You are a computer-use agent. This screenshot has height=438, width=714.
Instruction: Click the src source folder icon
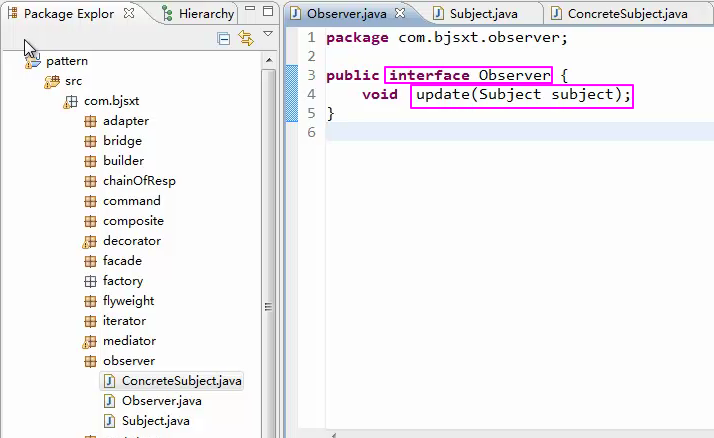(52, 81)
